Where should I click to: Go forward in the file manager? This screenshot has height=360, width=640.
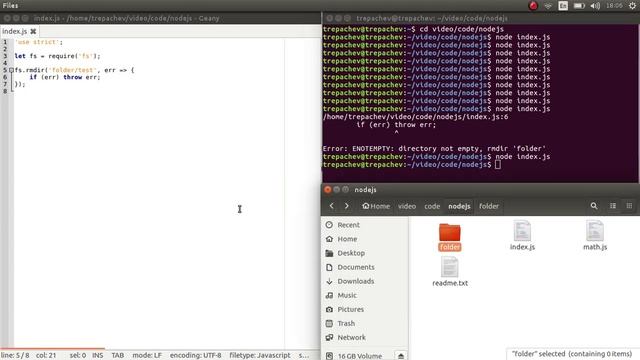pyautogui.click(x=347, y=206)
